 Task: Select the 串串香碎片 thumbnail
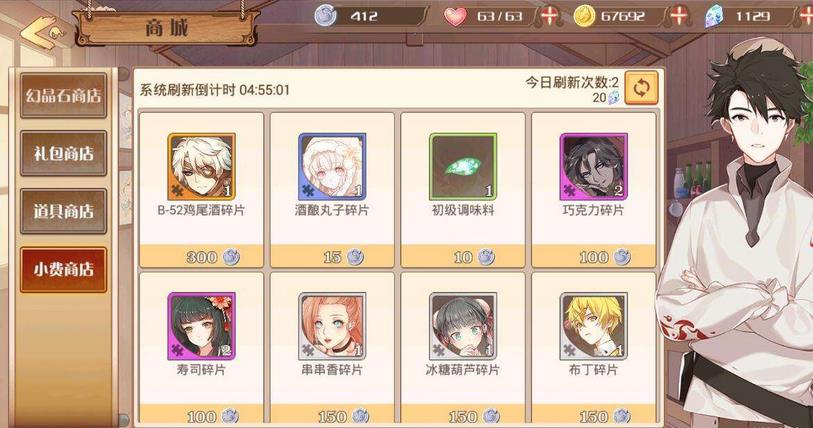(332, 326)
